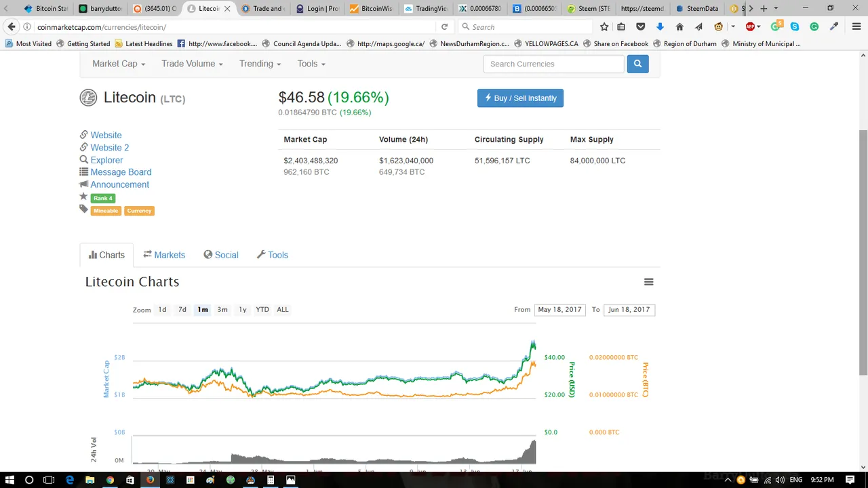Click the paper plane send icon
The image size is (868, 488).
[x=698, y=27]
